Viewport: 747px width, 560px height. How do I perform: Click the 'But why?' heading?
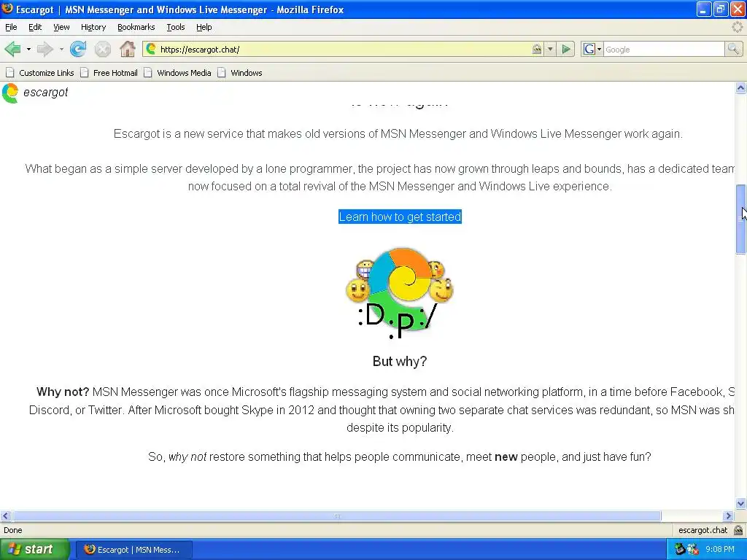click(400, 361)
